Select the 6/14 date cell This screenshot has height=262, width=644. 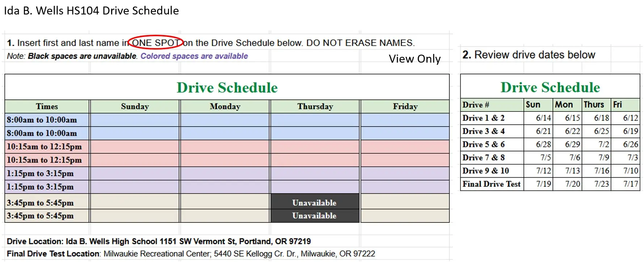point(543,118)
